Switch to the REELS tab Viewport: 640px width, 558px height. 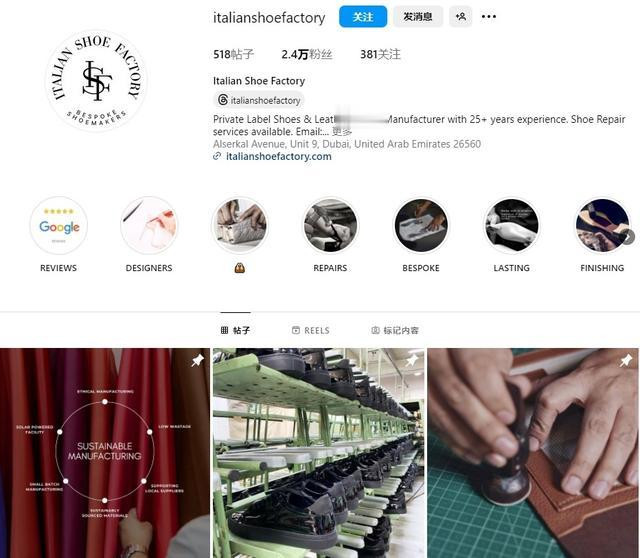(x=311, y=330)
